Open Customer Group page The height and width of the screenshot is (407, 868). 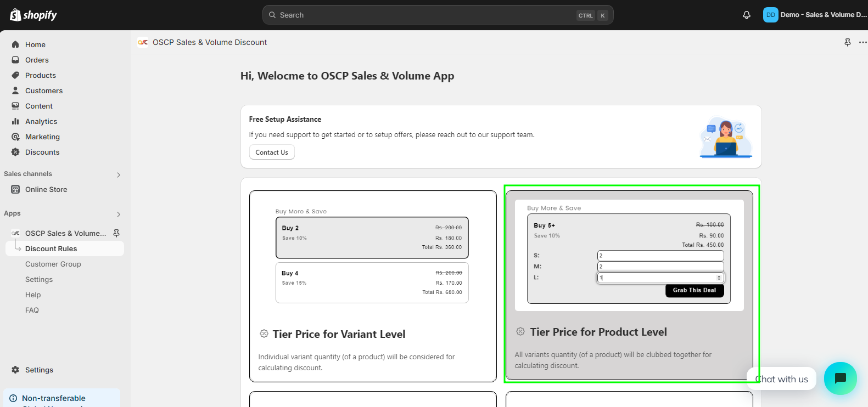point(53,264)
